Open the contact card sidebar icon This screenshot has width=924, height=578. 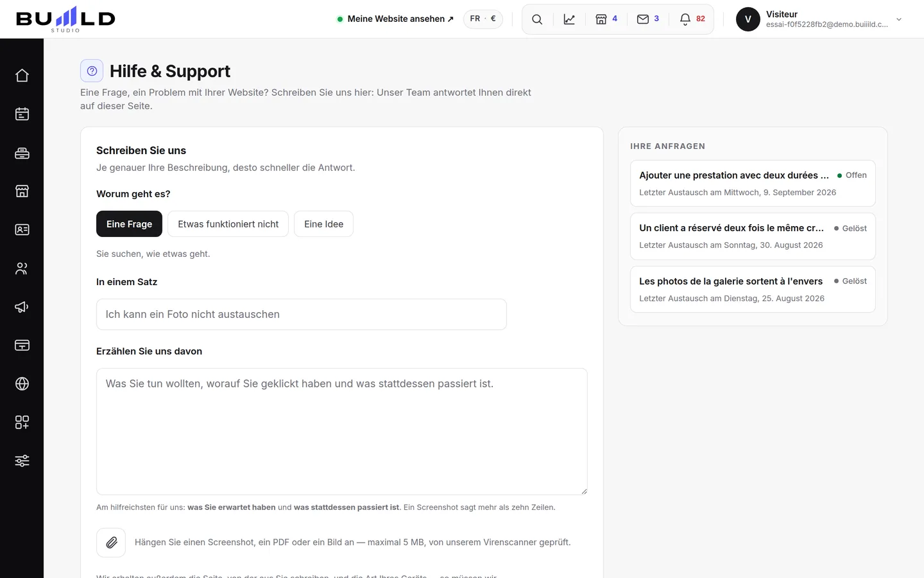click(22, 230)
